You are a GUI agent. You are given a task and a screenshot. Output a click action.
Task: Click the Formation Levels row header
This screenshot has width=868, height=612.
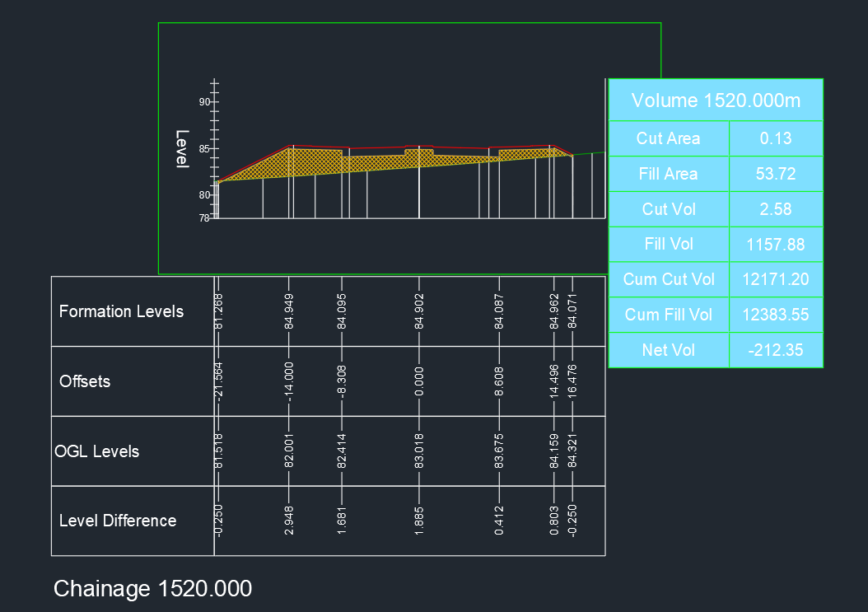(x=121, y=311)
